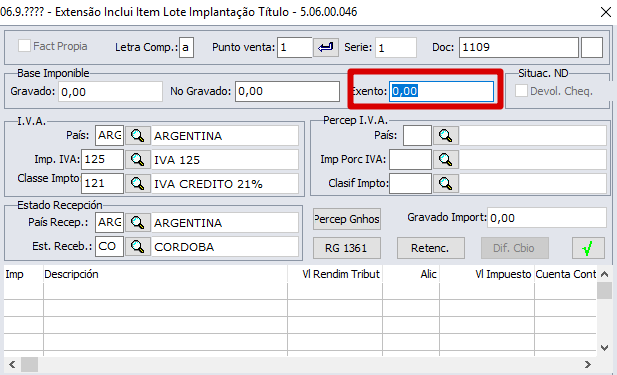617x375 pixels.
Task: Focus the Letra Comp. input field
Action: [186, 48]
